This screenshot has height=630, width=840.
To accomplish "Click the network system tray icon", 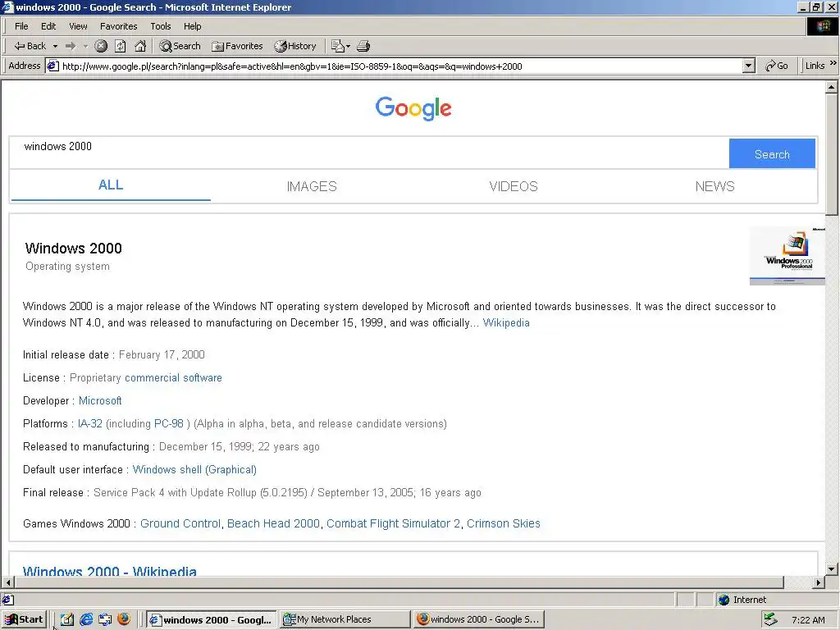I will coord(770,620).
